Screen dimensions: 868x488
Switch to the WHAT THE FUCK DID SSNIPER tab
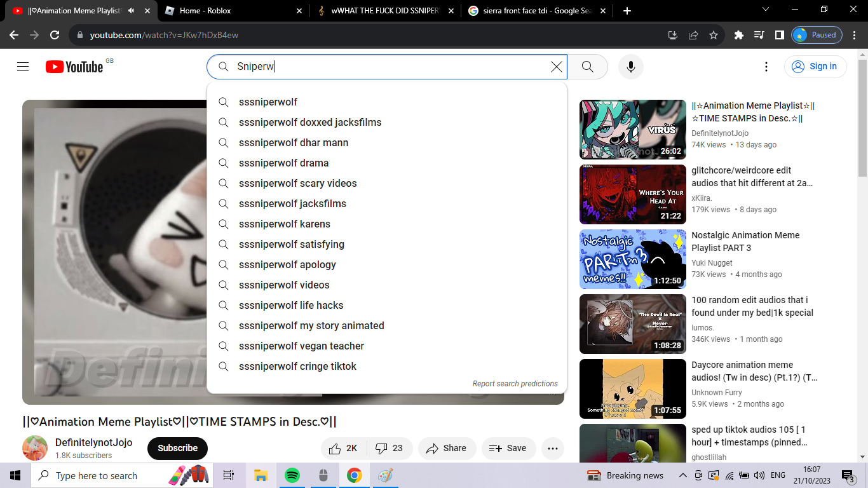(386, 11)
